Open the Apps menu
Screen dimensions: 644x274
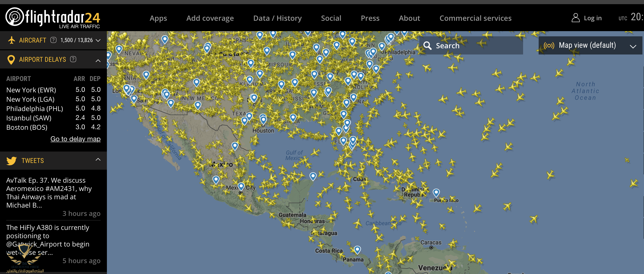158,18
